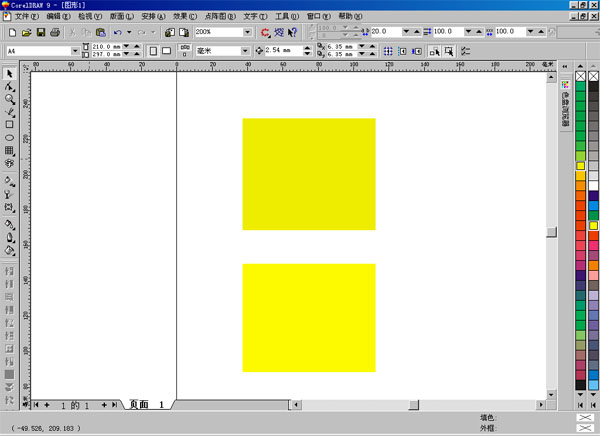Increase page width 210.0 mm value
The width and height of the screenshot is (600, 436).
point(137,46)
